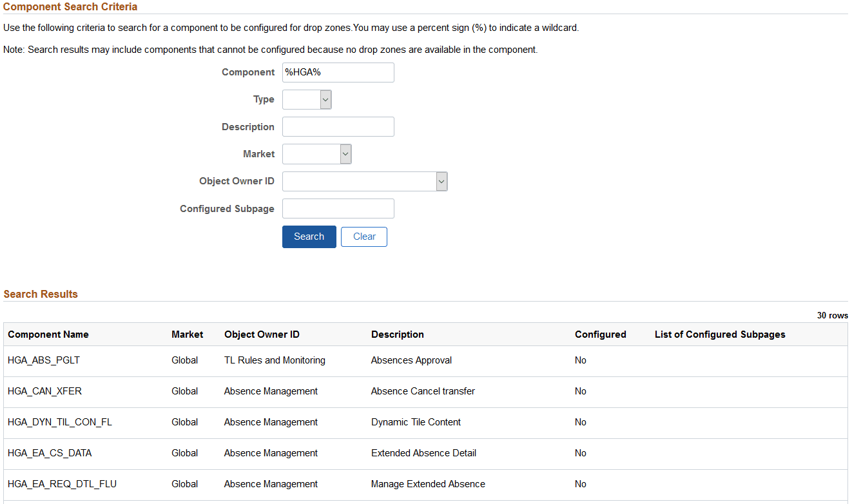
Task: Click the Clear button
Action: (x=363, y=237)
